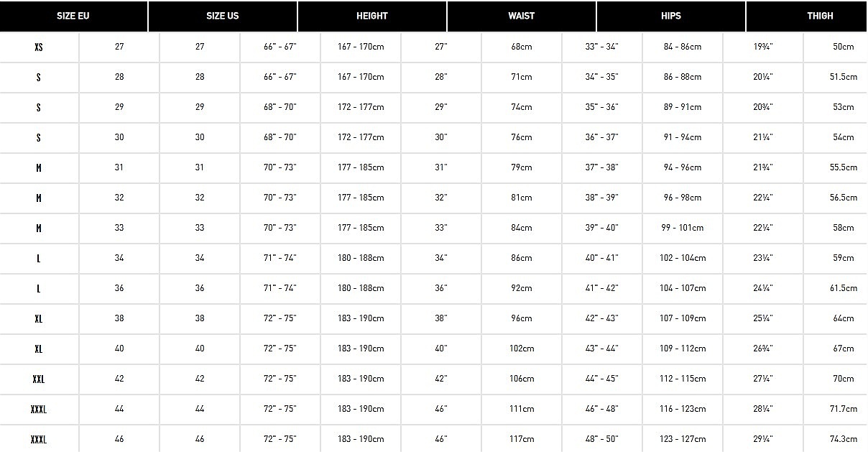
Task: Click EU size 27 cell
Action: pyautogui.click(x=119, y=47)
